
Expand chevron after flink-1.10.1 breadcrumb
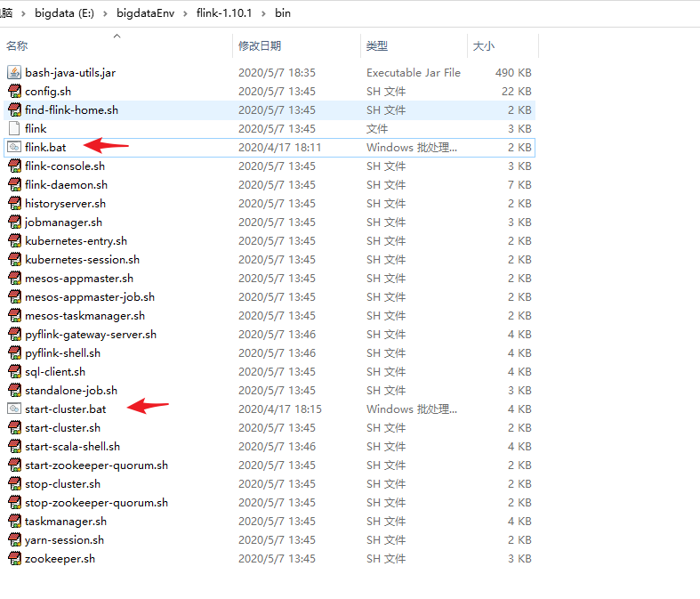(x=263, y=14)
